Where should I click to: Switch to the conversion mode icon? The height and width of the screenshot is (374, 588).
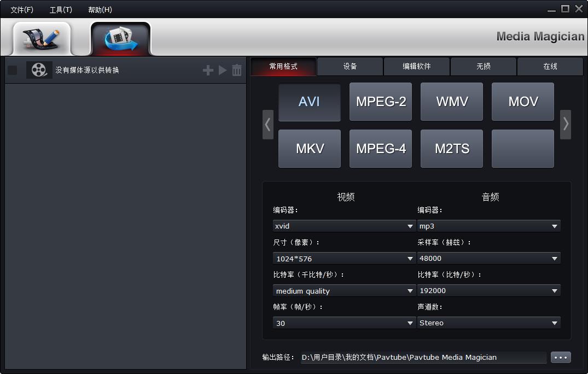point(120,38)
